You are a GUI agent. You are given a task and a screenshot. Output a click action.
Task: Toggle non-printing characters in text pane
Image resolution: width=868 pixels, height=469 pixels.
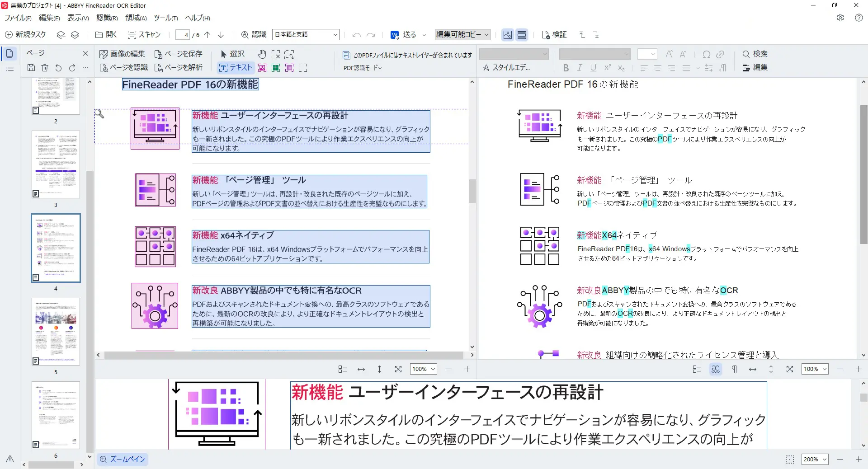click(x=734, y=369)
